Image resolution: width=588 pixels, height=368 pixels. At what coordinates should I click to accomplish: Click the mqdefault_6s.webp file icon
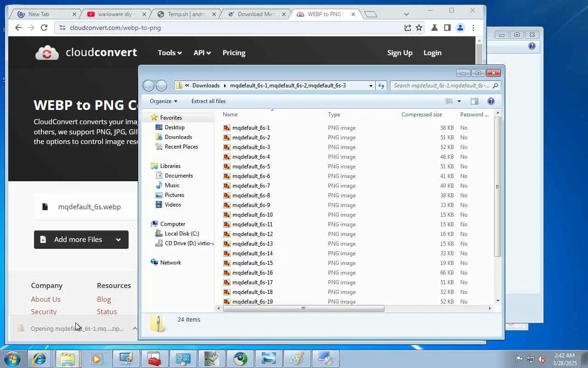point(45,207)
